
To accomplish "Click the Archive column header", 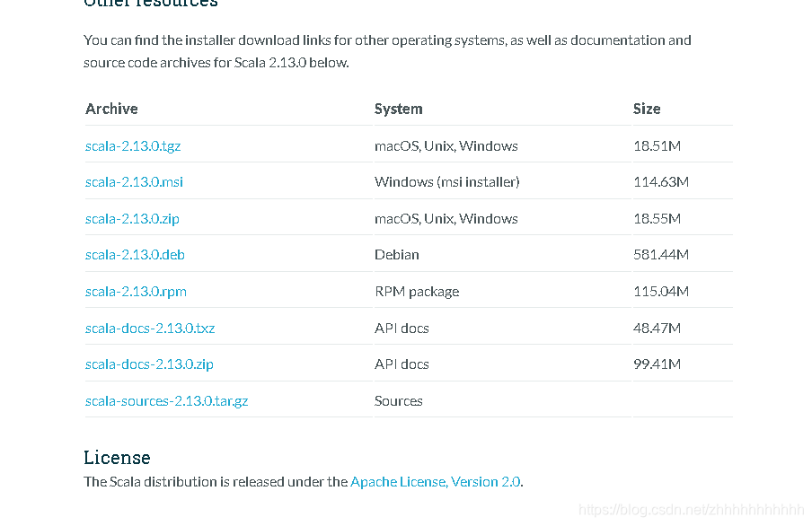I will [111, 109].
